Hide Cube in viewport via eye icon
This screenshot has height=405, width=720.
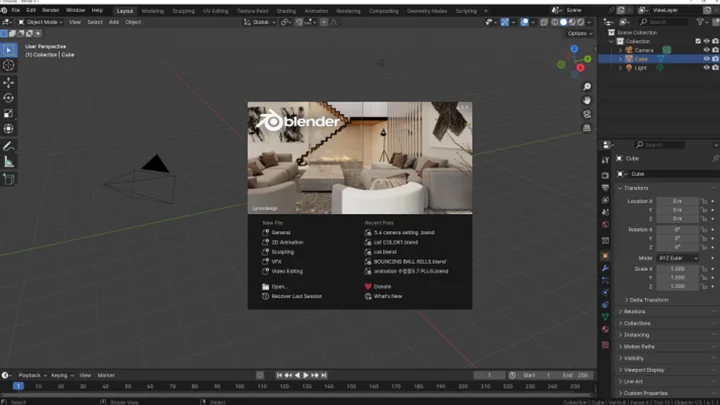click(706, 59)
